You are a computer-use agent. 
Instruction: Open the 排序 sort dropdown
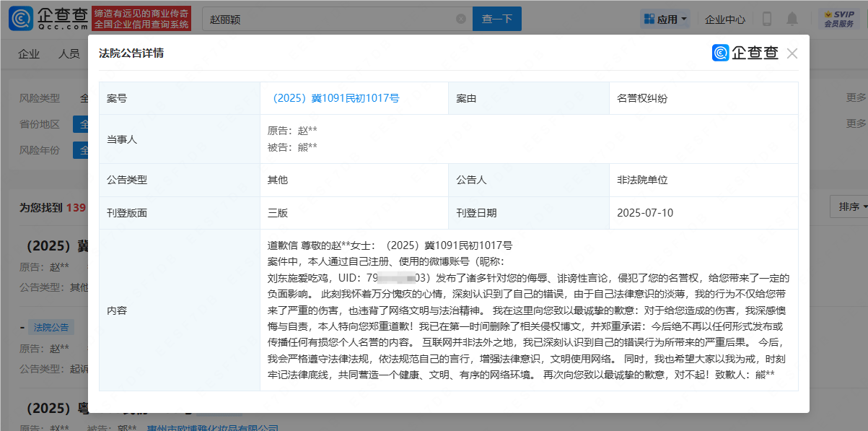tap(849, 207)
